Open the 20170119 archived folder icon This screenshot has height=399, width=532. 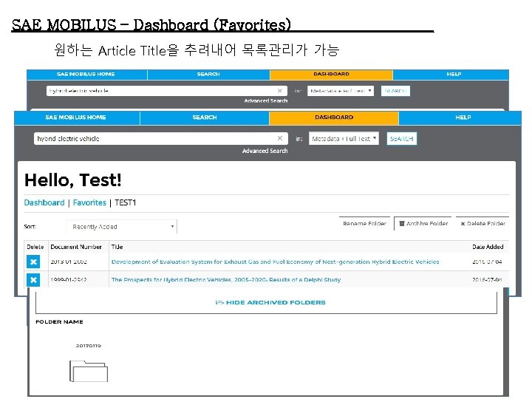pos(89,371)
